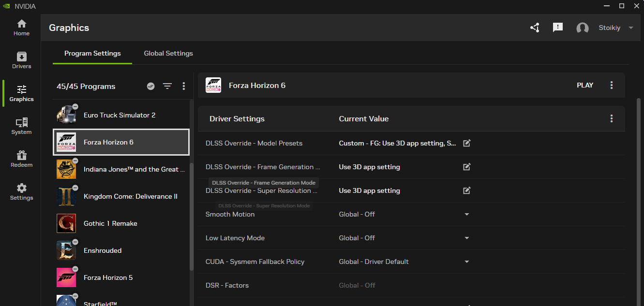Screen dimensions: 644x306
Task: Open programs list three-dot menu
Action: coord(184,86)
